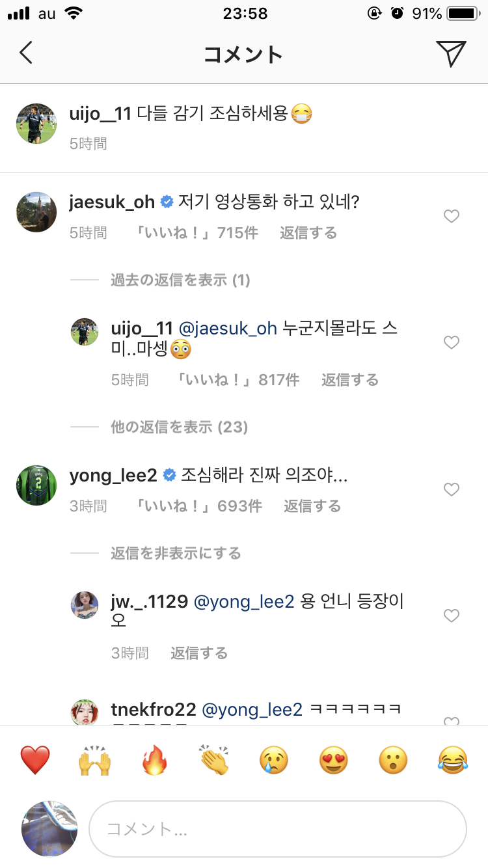The height and width of the screenshot is (868, 488).
Task: Insert the fire emoji
Action: click(x=154, y=760)
